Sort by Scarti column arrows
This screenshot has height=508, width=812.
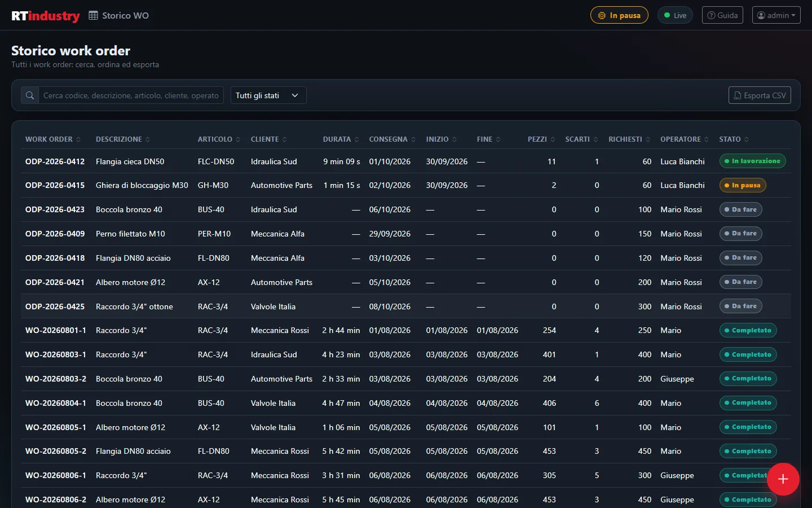pyautogui.click(x=595, y=139)
